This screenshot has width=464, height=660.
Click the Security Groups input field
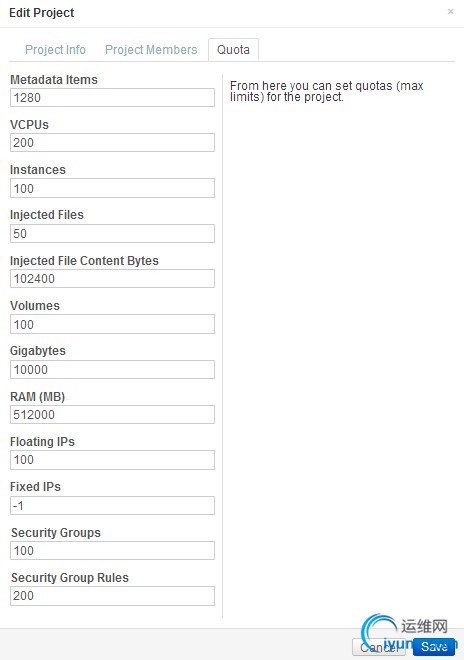click(112, 550)
